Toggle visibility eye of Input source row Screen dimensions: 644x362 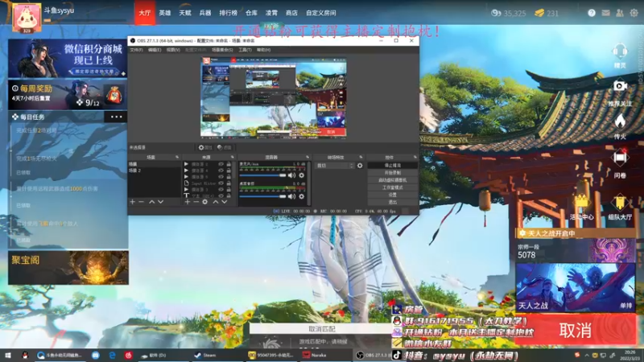click(x=221, y=183)
